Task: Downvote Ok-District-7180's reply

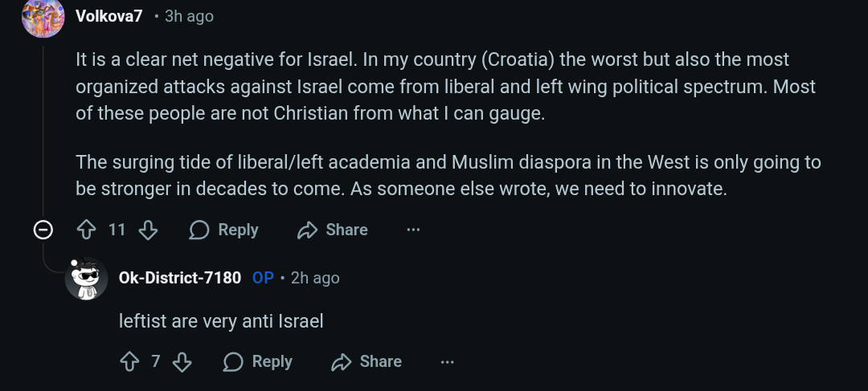Action: [x=182, y=362]
